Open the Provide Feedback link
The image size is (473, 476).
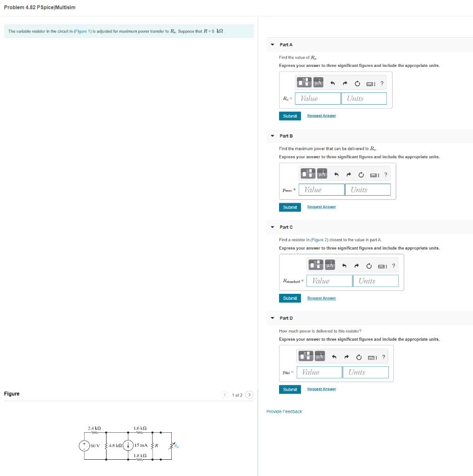coord(284,411)
